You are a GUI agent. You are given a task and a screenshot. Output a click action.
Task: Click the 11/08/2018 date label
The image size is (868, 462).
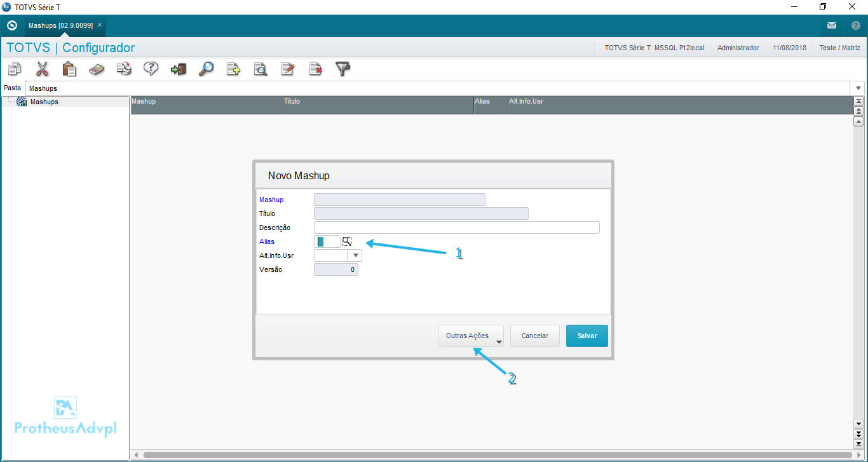[790, 48]
